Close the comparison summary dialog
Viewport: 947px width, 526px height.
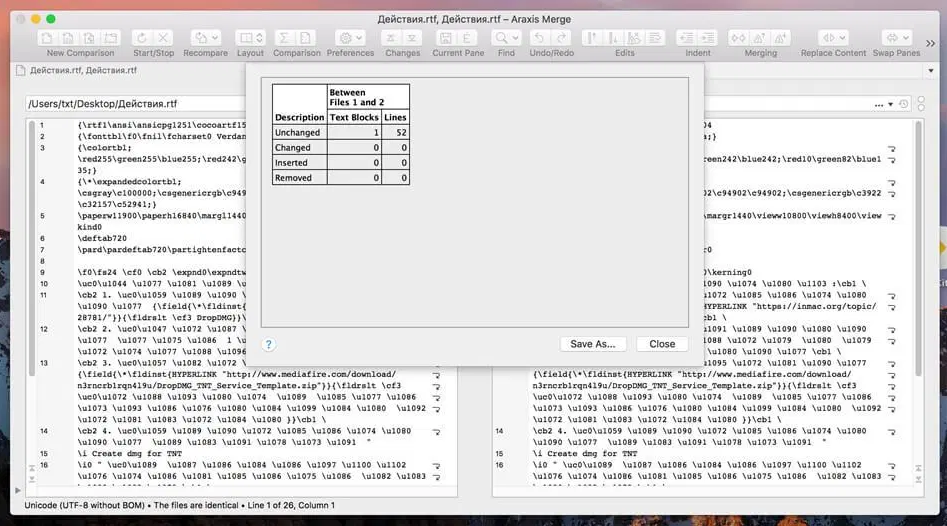662,343
